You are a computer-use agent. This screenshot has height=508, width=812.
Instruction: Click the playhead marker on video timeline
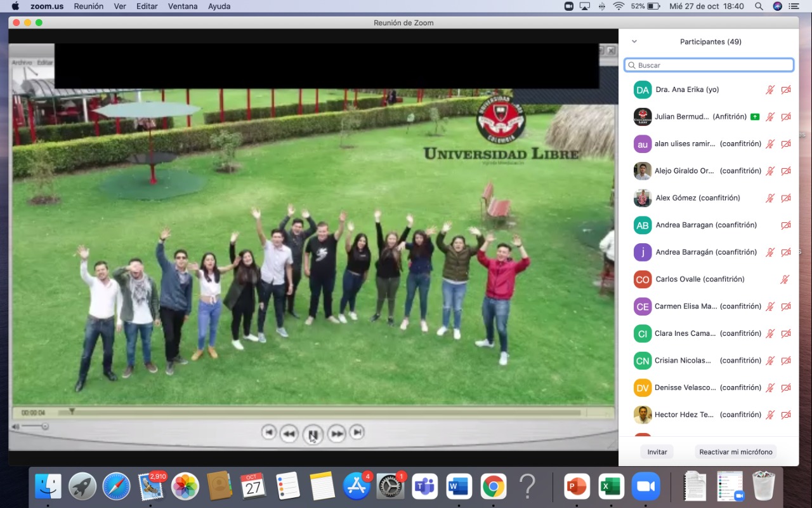point(72,411)
